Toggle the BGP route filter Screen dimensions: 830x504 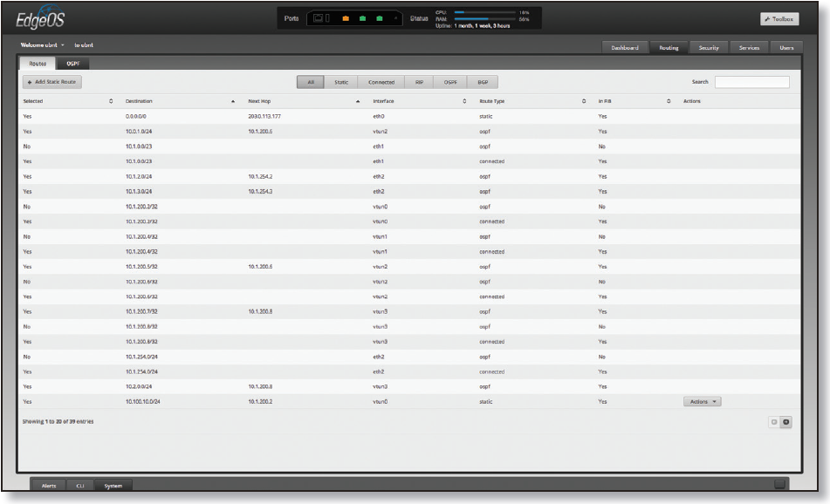[x=482, y=82]
